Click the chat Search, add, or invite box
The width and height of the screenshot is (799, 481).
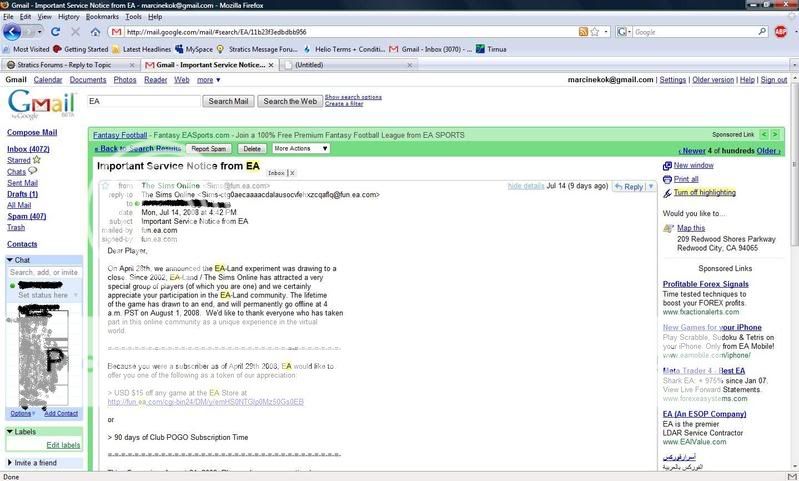click(44, 273)
